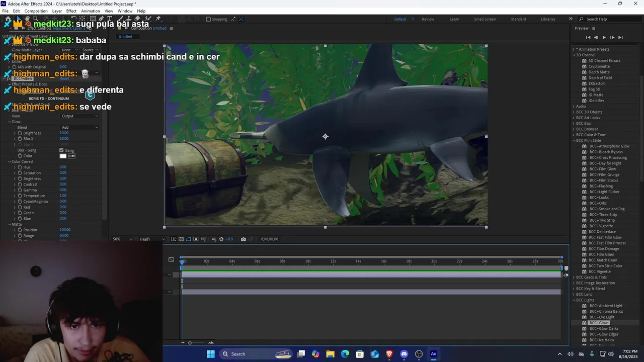
Task: Select the Puppet Pin tool
Action: [x=158, y=19]
